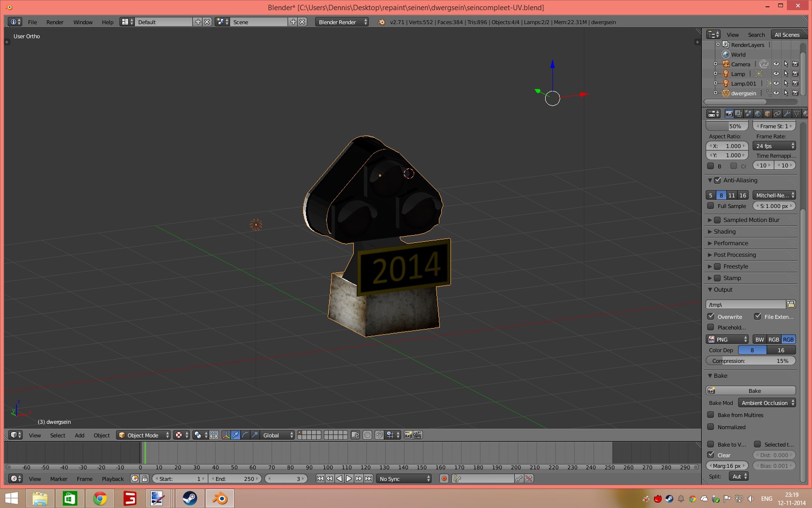
Task: Toggle the Normalized checkbox
Action: [x=710, y=427]
